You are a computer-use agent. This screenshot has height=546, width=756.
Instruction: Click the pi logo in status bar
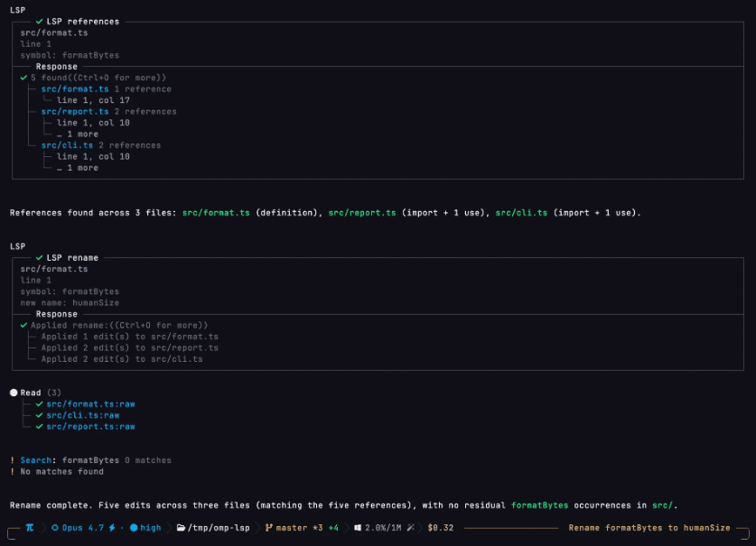coord(30,528)
